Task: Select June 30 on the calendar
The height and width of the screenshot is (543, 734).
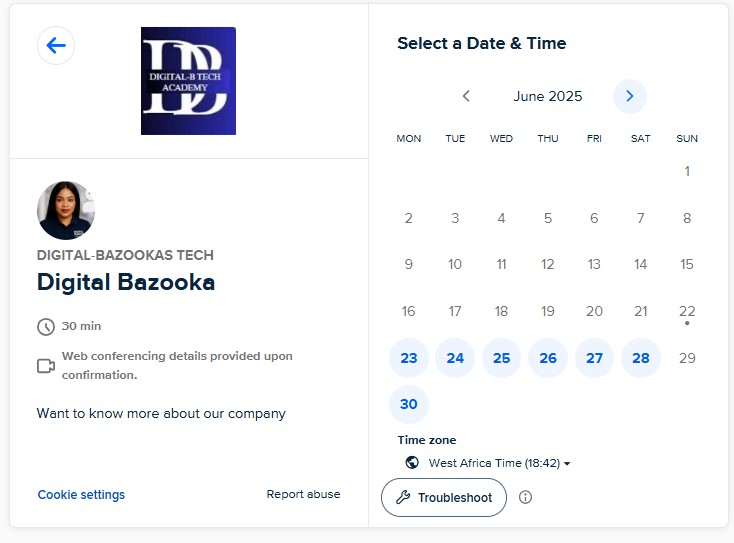Action: pyautogui.click(x=409, y=404)
